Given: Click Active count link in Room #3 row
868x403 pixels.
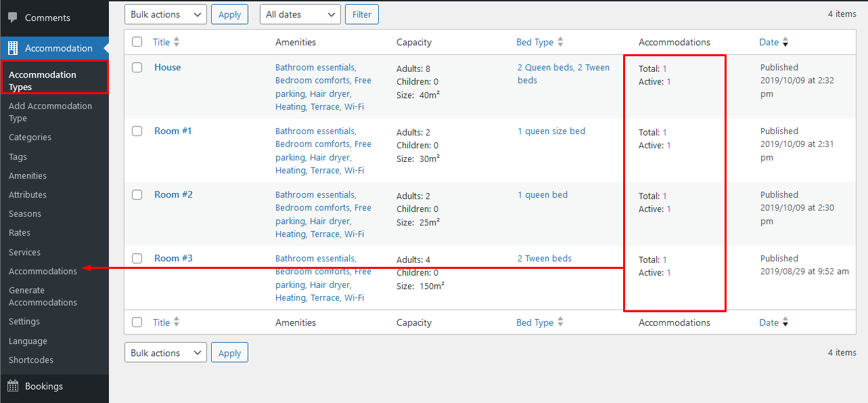Looking at the screenshot, I should (669, 272).
